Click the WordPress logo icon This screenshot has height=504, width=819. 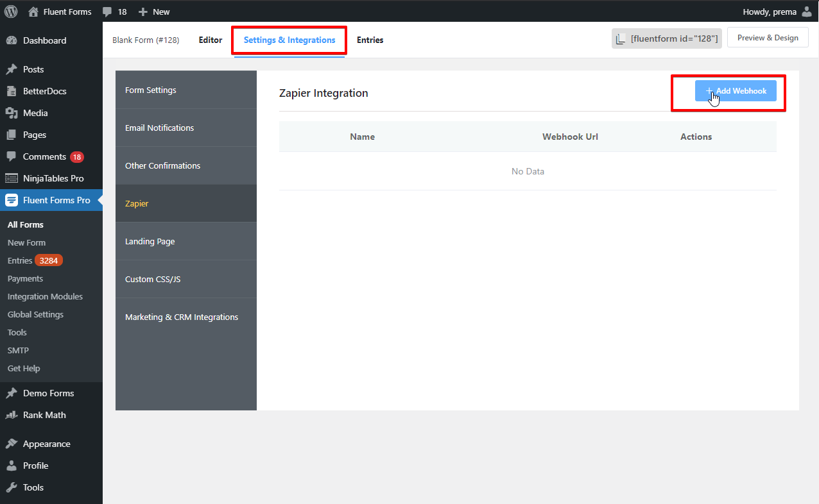(11, 12)
